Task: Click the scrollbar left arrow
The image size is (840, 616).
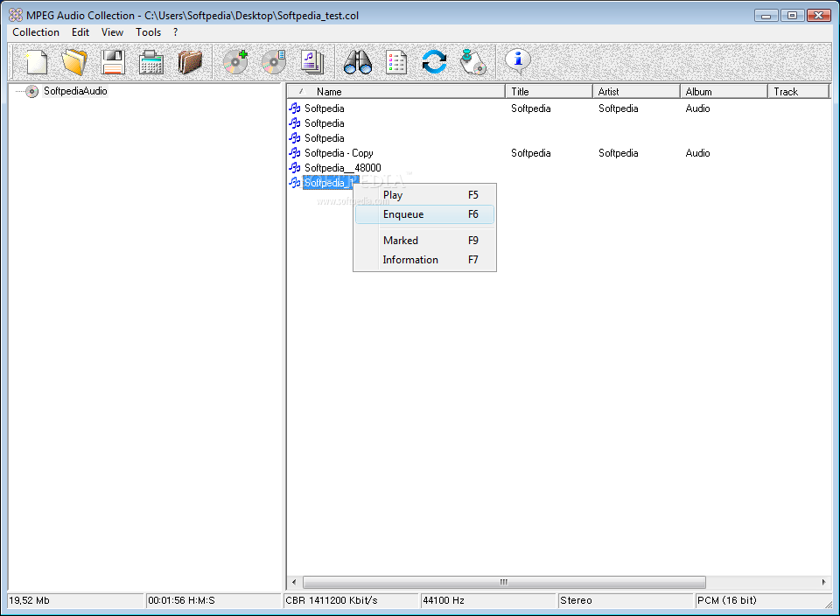Action: pos(294,582)
